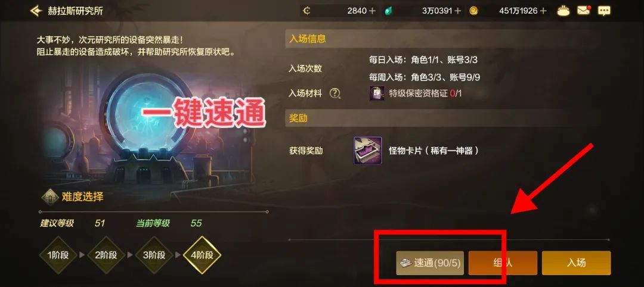Image resolution: width=644 pixels, height=287 pixels.
Task: Open the mail envelope icon
Action: pyautogui.click(x=584, y=11)
